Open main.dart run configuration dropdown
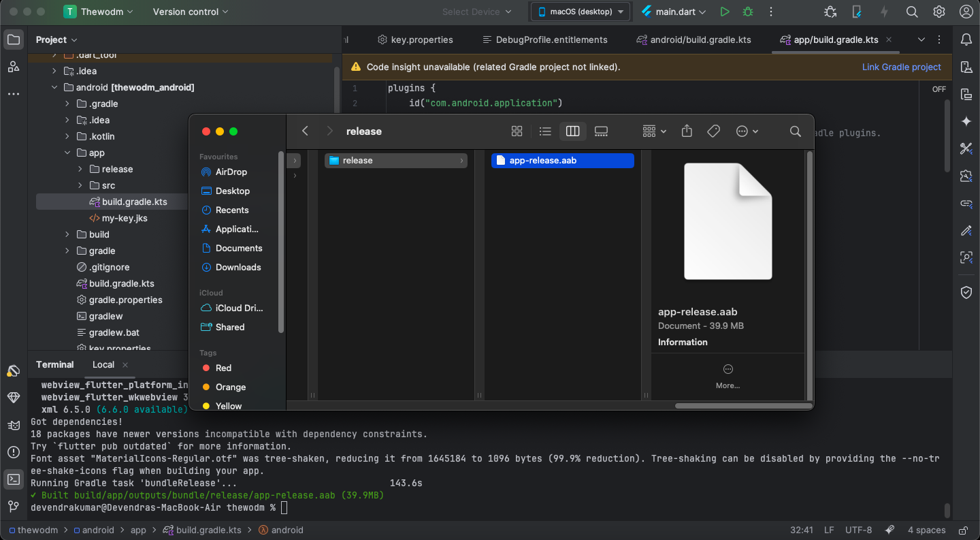 pos(674,12)
